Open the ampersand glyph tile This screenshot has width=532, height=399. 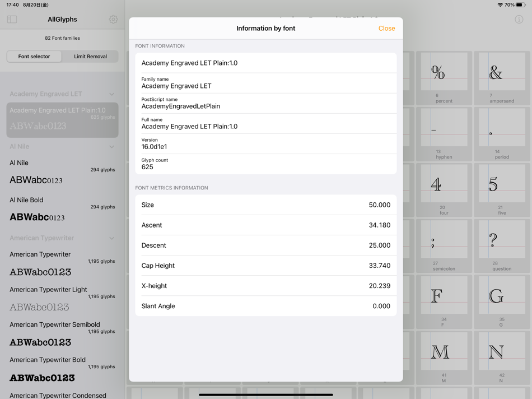coord(502,78)
